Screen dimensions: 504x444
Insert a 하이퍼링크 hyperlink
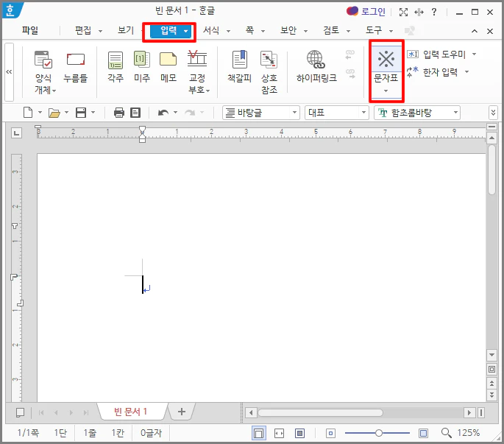point(316,67)
